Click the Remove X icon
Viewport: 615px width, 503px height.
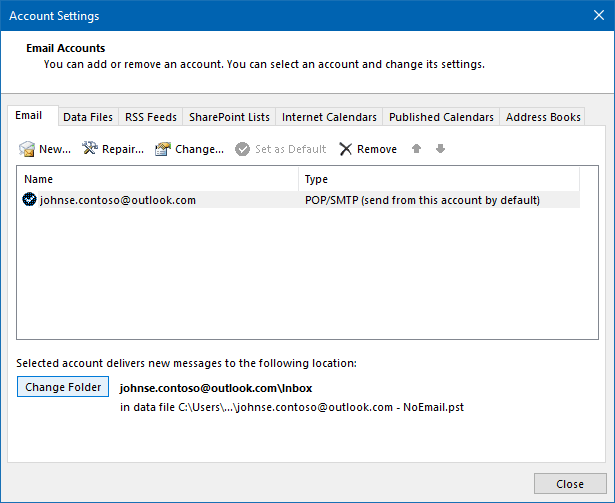(346, 149)
